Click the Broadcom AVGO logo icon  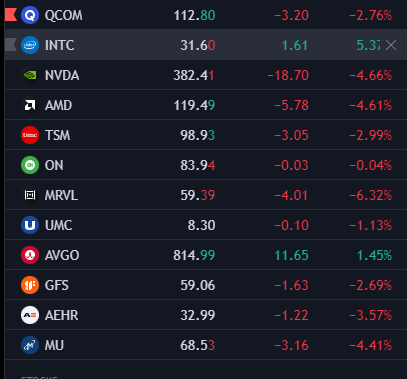coord(30,255)
